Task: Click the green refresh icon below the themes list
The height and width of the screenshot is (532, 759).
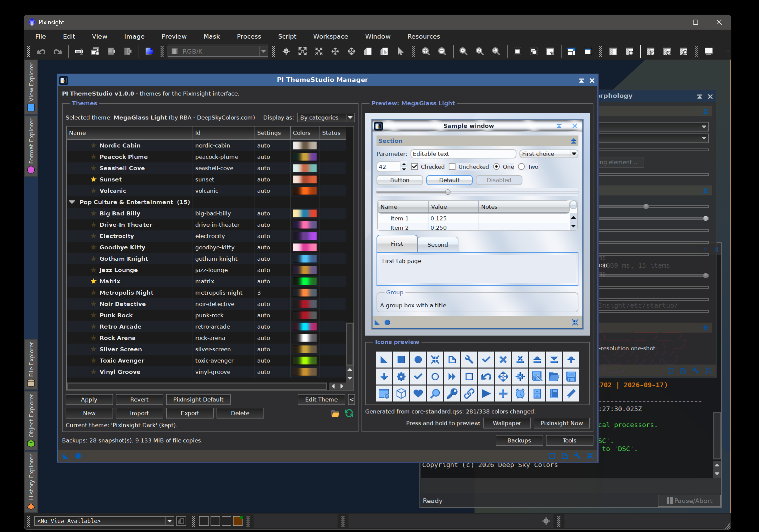Action: tap(349, 413)
